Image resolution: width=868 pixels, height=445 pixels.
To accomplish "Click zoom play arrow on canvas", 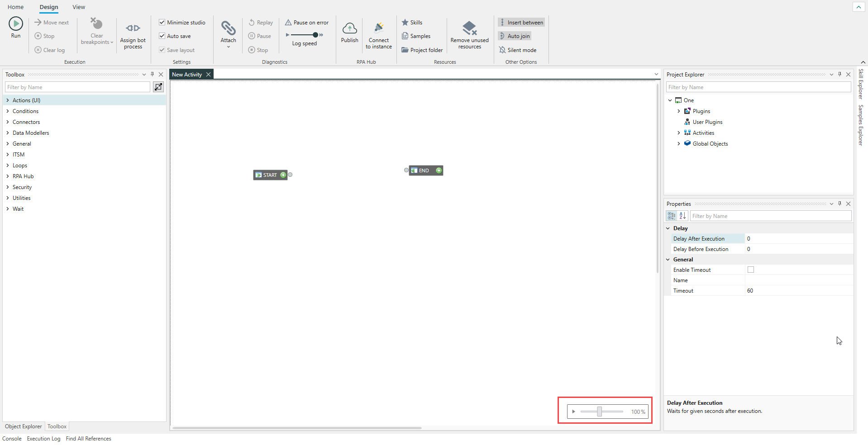I will click(x=573, y=412).
